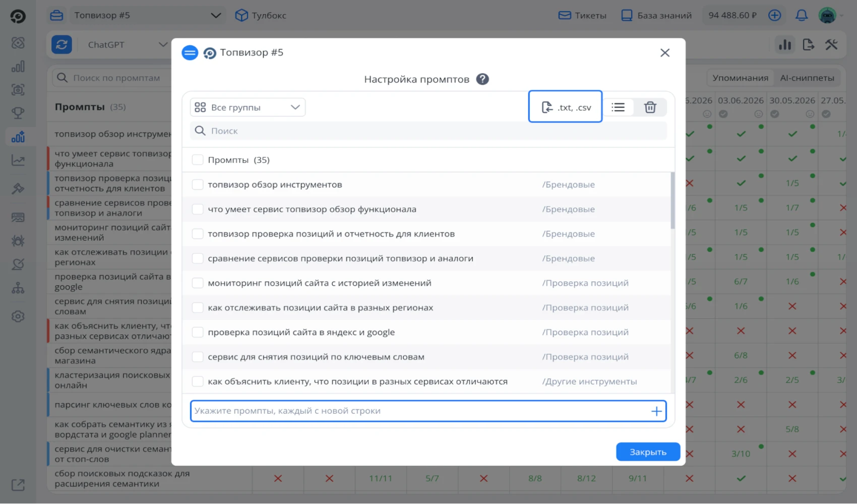
Task: Check 'сравнение сервисов проверки позиций' checkbox
Action: tap(198, 259)
